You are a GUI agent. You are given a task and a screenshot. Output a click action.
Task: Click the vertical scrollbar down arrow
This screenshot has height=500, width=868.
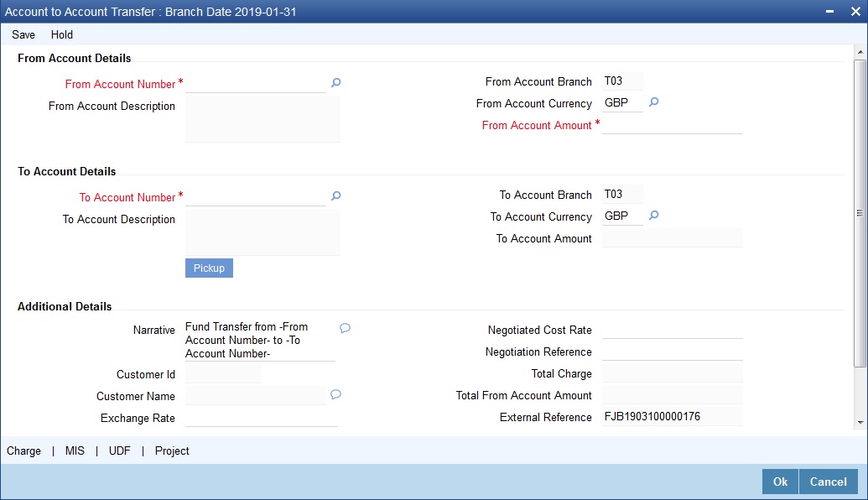(860, 423)
